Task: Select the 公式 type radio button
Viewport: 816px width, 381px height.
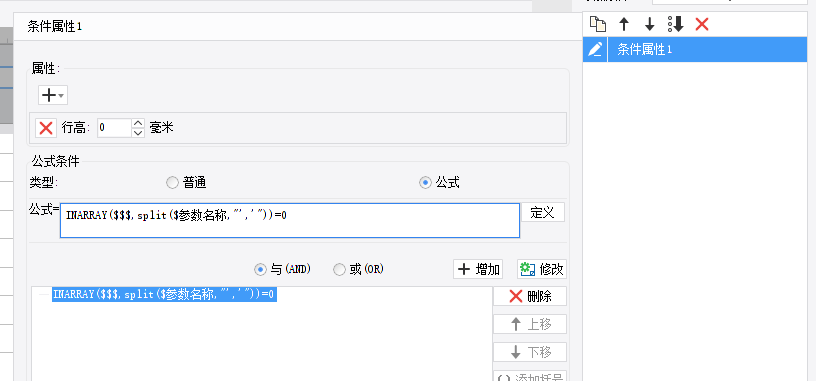Action: tap(425, 183)
